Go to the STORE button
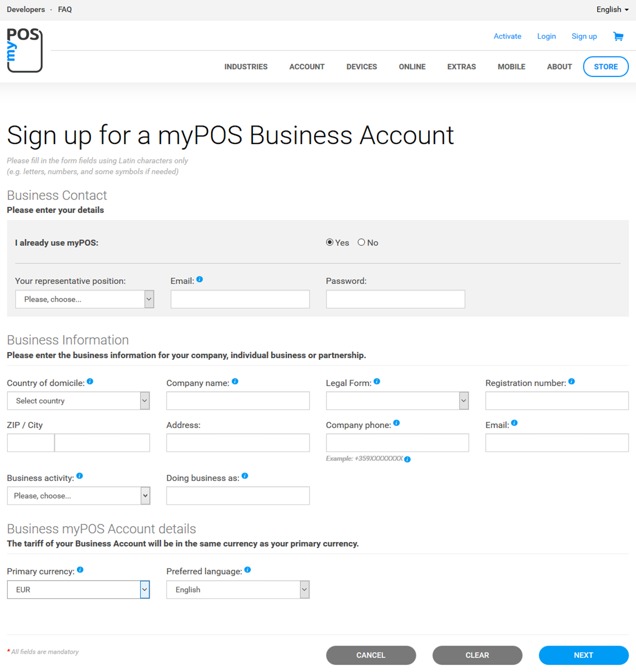Viewport: 636px width, 672px height. [x=606, y=67]
